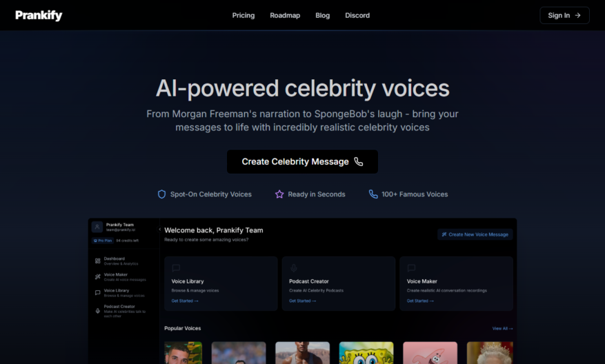605x364 pixels.
Task: Click the Create Celebrity Message button
Action: [x=302, y=161]
